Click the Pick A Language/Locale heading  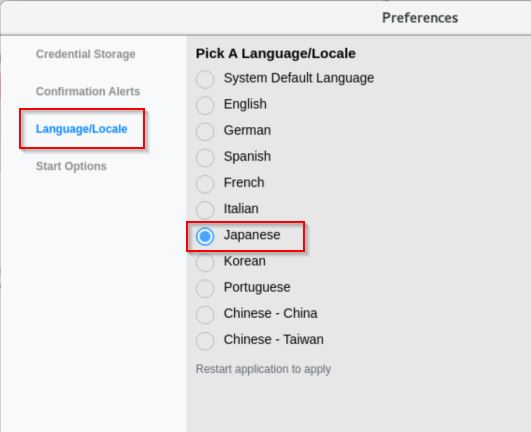[x=276, y=53]
